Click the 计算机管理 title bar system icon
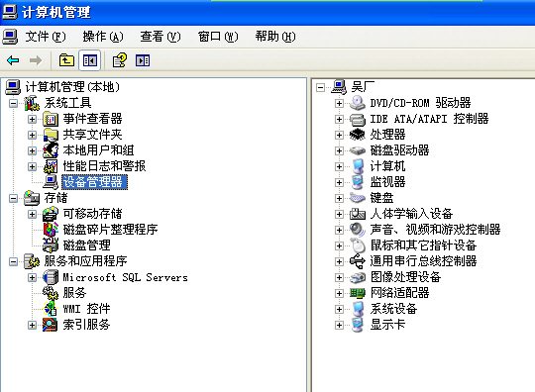 (10, 12)
